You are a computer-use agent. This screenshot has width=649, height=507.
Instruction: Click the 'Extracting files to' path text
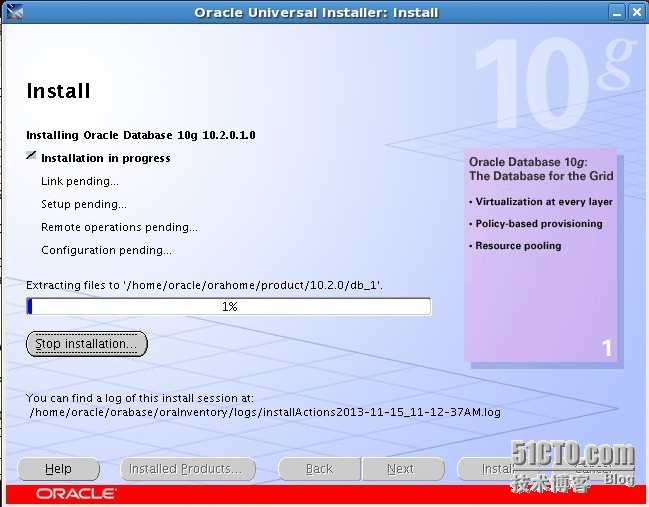coord(204,285)
